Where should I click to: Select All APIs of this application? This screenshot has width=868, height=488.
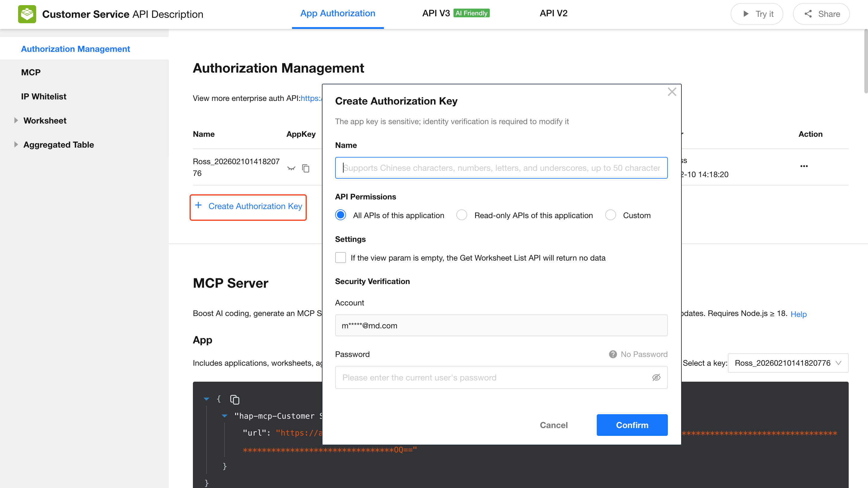click(x=340, y=215)
